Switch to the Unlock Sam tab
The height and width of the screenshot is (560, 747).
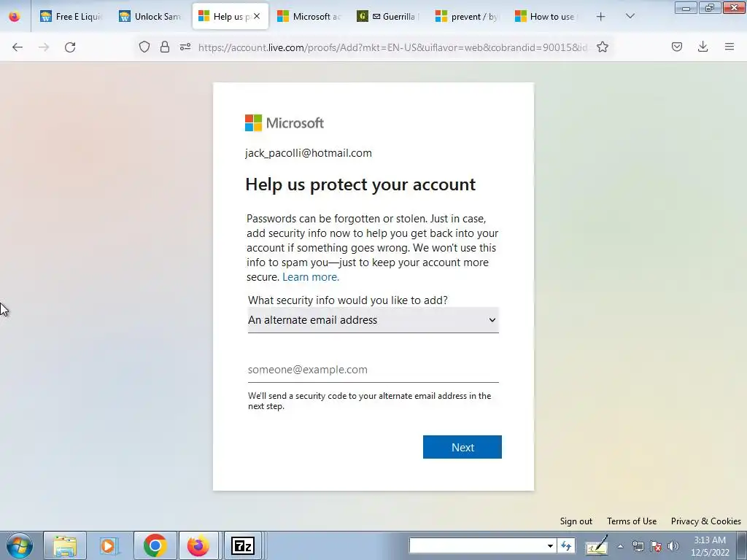(150, 17)
